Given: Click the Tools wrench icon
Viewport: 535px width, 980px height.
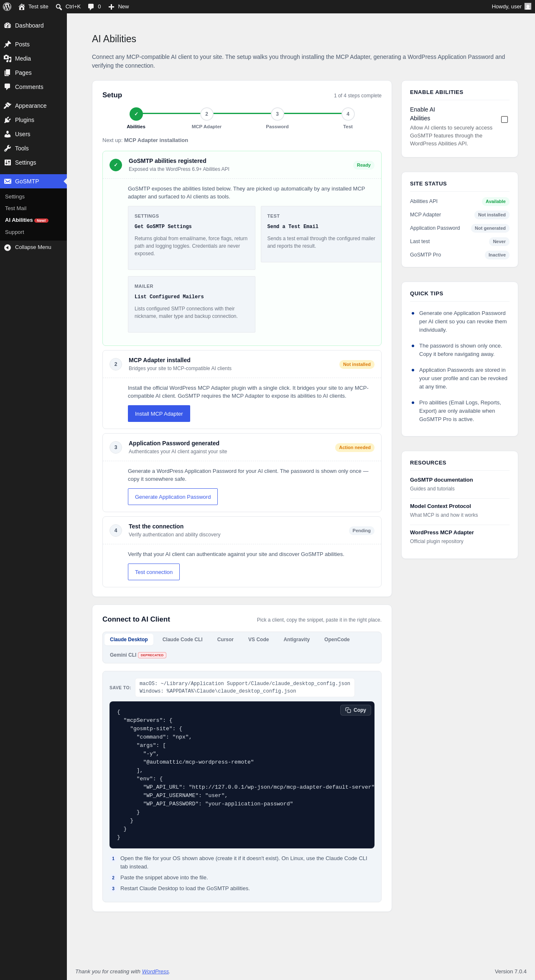Looking at the screenshot, I should tap(8, 148).
